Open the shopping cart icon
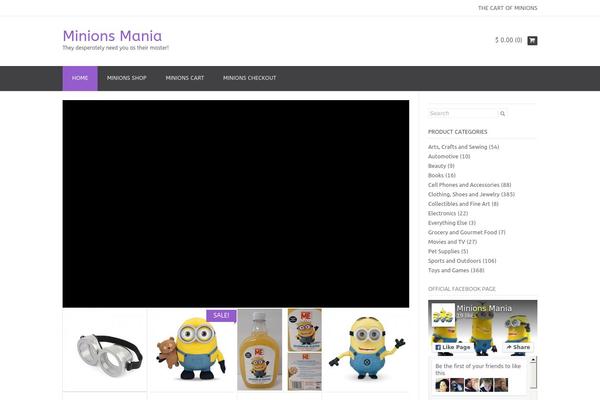 click(x=532, y=40)
